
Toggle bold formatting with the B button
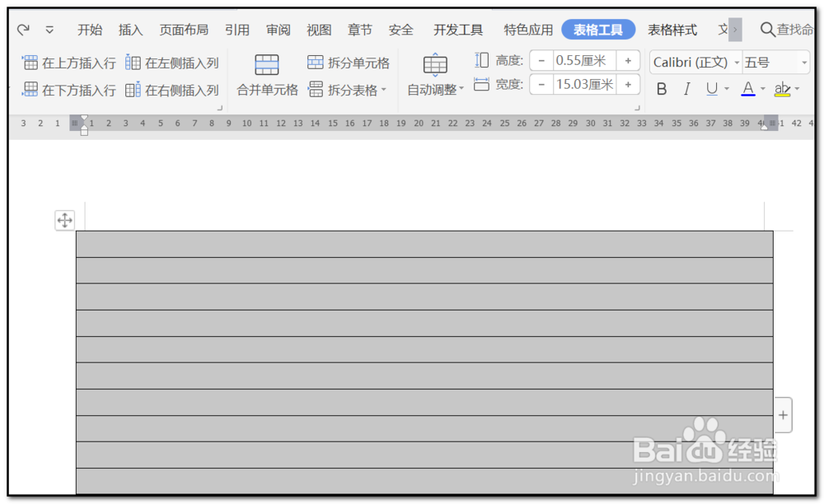click(662, 89)
